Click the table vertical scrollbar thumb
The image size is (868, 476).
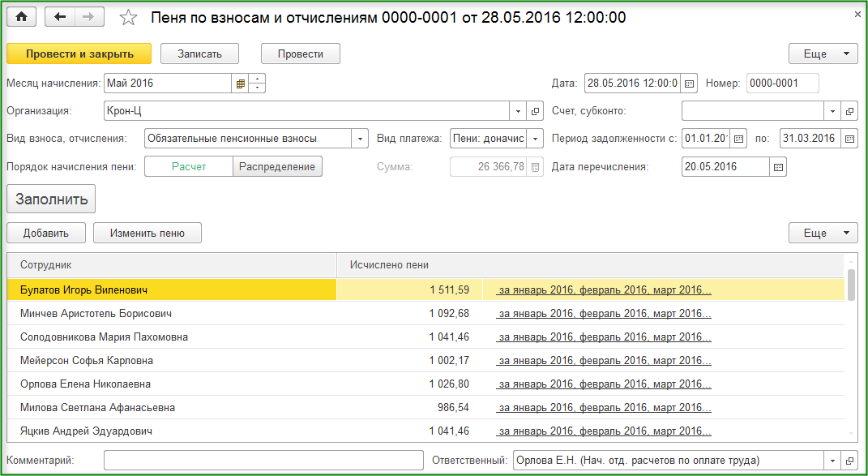(x=852, y=284)
